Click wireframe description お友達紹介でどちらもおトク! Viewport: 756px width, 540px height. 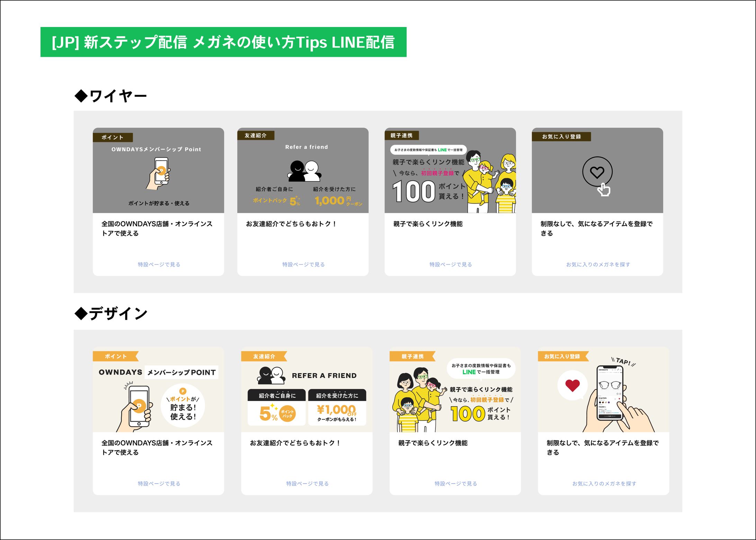pos(291,224)
